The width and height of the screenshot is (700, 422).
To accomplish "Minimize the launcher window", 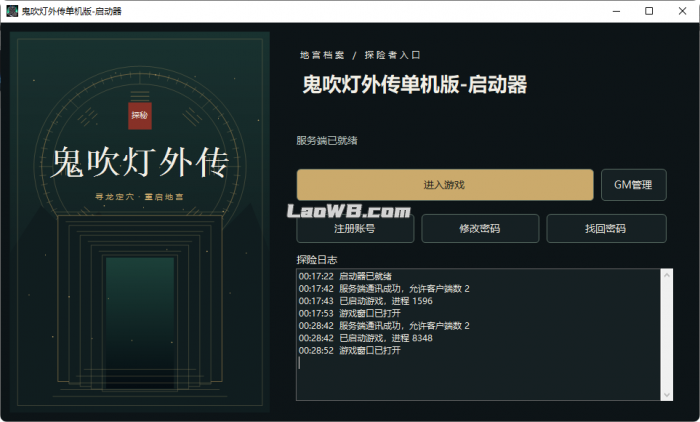I will 617,11.
